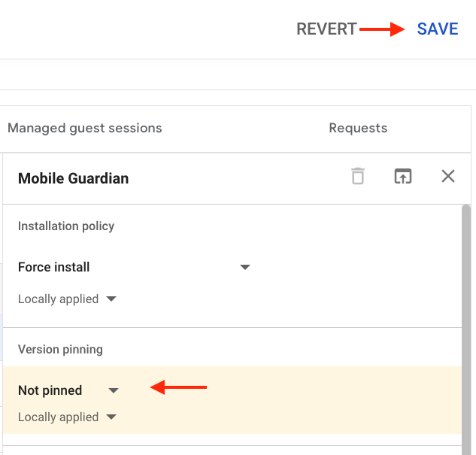476x455 pixels.
Task: Click the Version pinning section label
Action: (60, 350)
